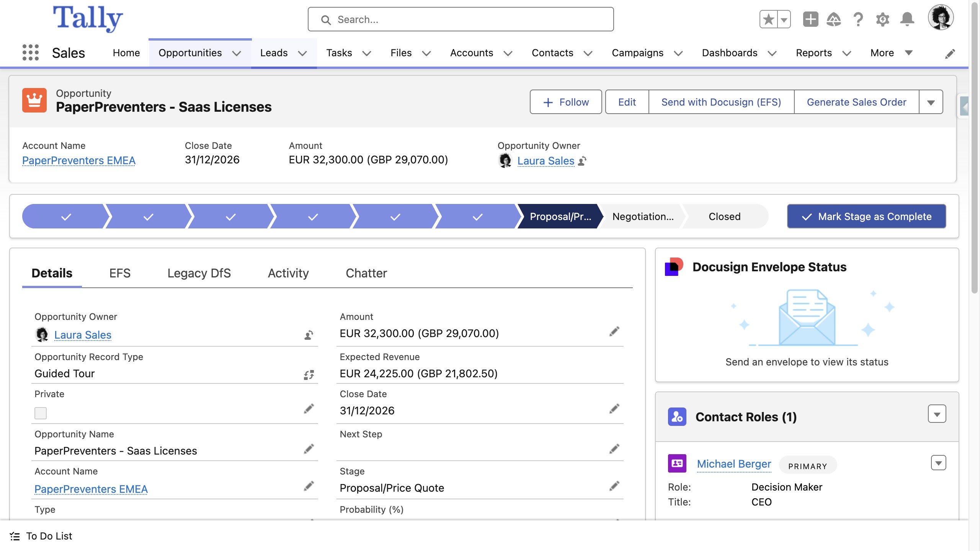Switch to the Chatter tab
This screenshot has height=551, width=980.
pyautogui.click(x=366, y=273)
